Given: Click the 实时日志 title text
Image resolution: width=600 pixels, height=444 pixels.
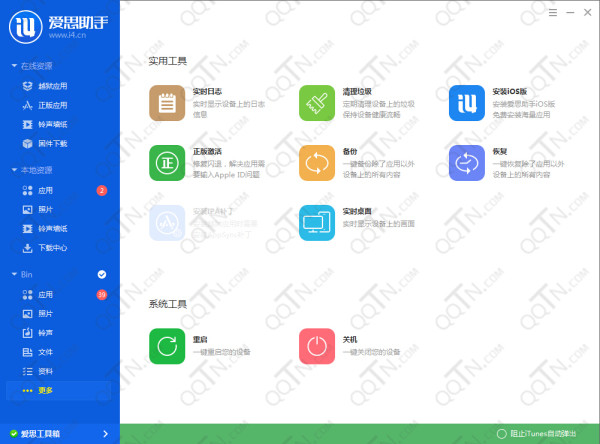Looking at the screenshot, I should tap(207, 91).
